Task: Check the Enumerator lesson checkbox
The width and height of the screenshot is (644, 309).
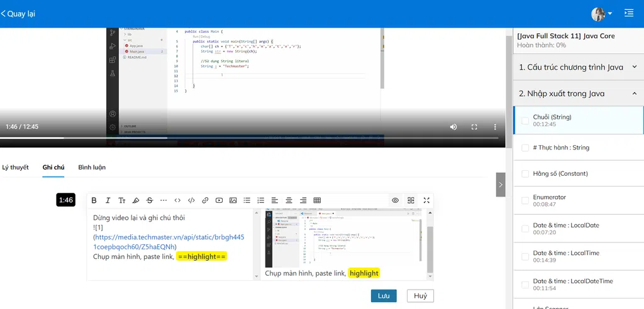Action: 525,201
